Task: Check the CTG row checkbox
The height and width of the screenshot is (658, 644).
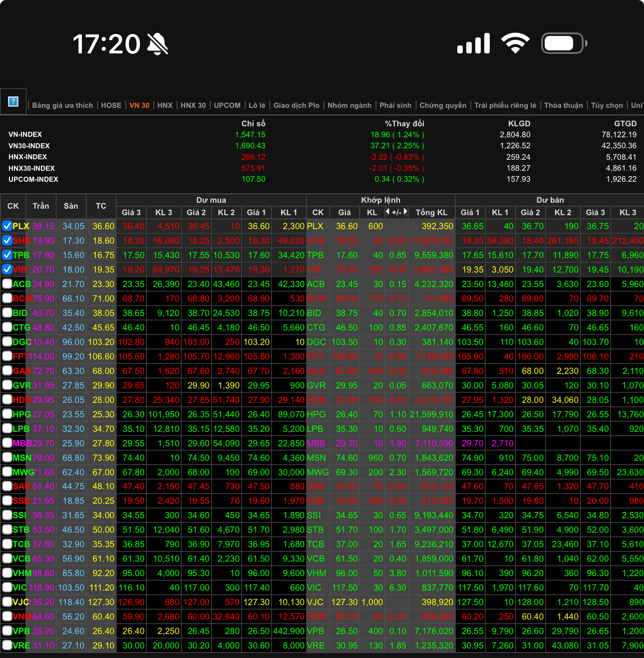Action: (7, 327)
